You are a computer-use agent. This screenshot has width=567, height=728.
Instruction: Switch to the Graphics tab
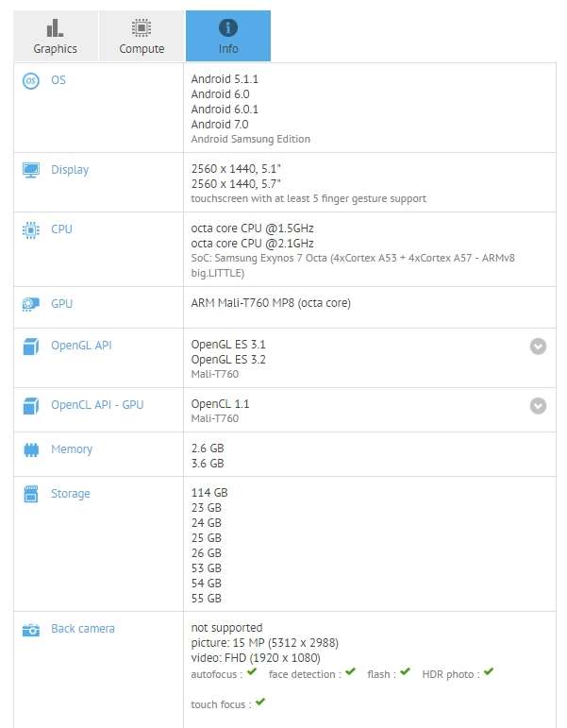[x=56, y=36]
